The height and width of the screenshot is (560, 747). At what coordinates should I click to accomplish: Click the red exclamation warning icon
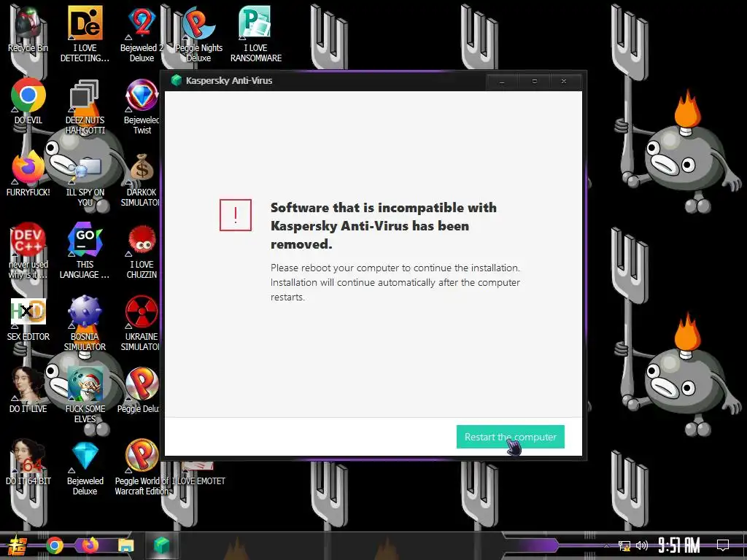[x=236, y=215]
